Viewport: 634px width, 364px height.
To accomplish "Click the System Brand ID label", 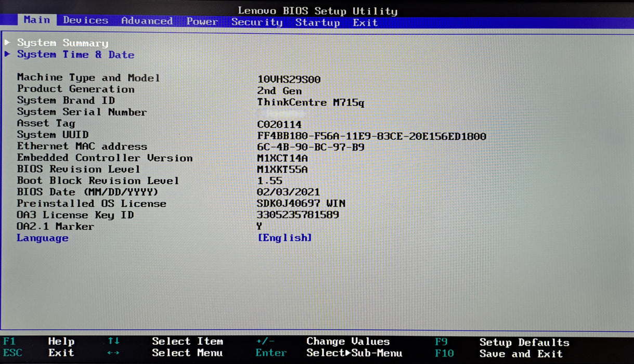I will [x=66, y=100].
